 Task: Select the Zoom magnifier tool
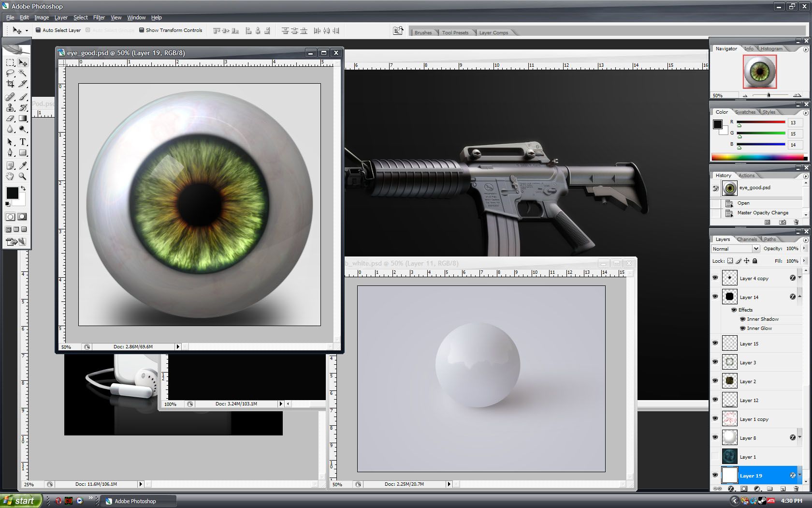(23, 177)
